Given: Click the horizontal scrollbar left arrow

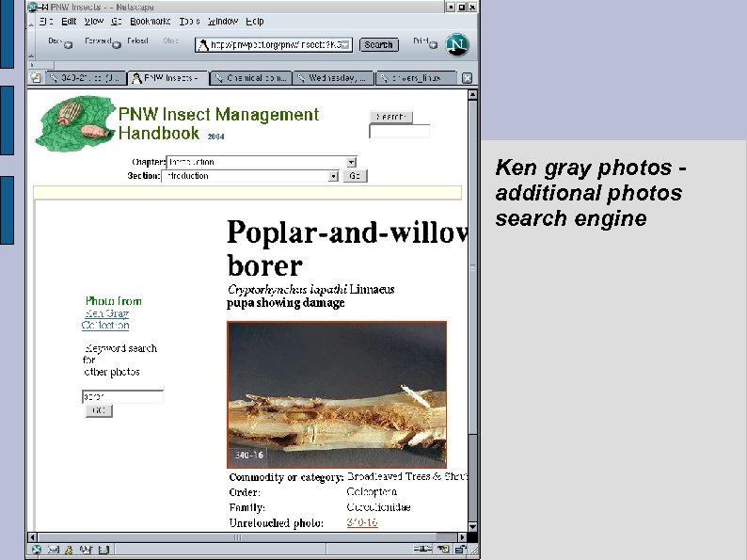Looking at the screenshot, I should 32,537.
